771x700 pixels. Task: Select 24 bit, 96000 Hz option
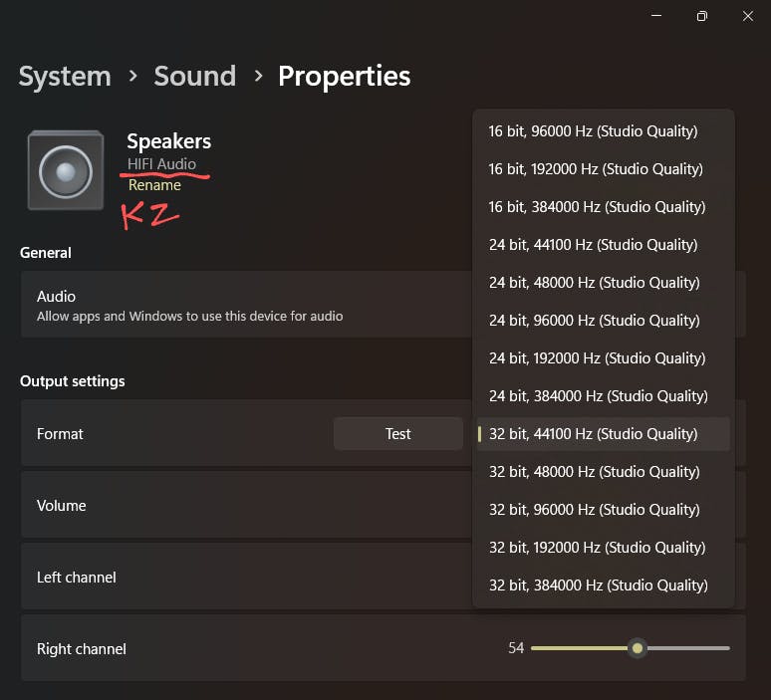pos(594,321)
